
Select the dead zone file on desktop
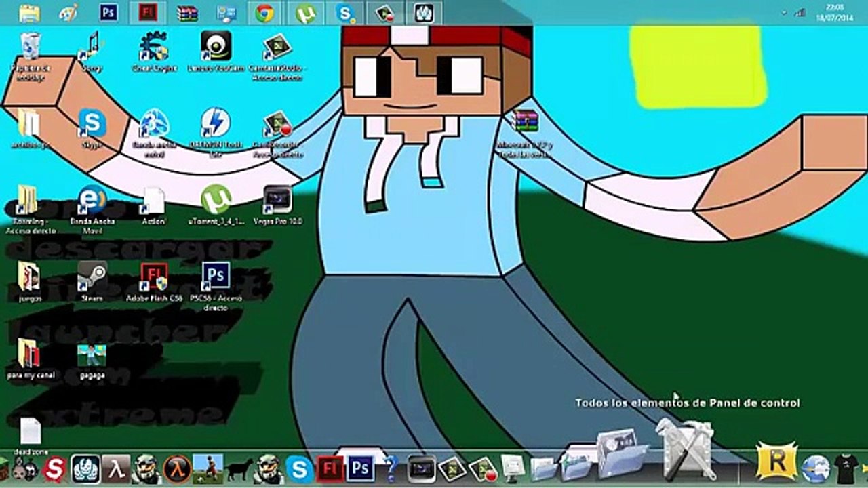(30, 436)
